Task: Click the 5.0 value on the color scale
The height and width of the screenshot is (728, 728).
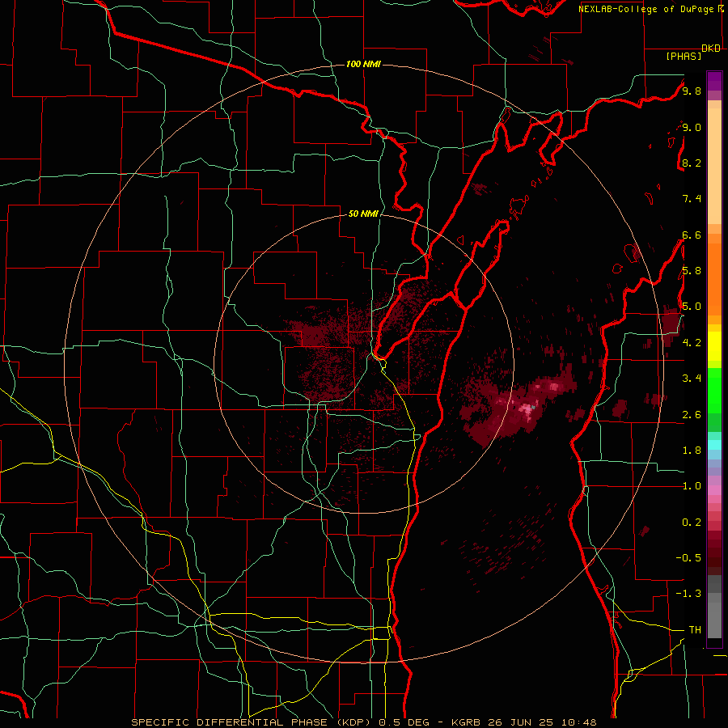Action: pos(692,307)
